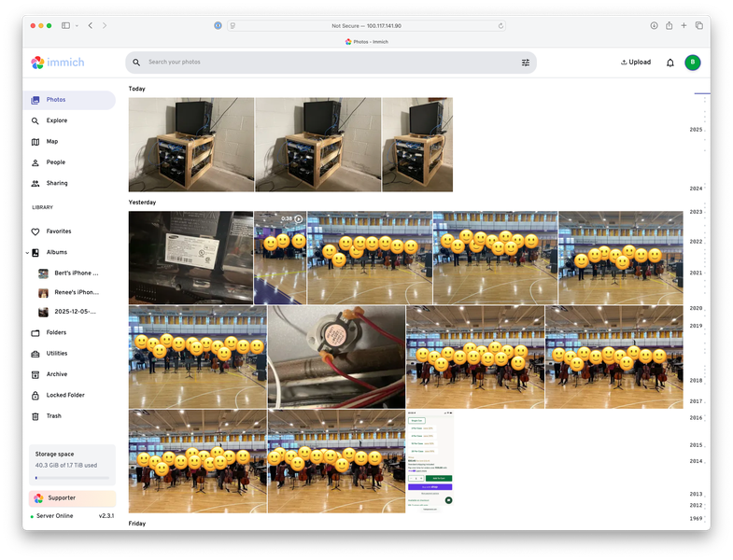Click the search magnifier icon in search bar

tap(136, 63)
